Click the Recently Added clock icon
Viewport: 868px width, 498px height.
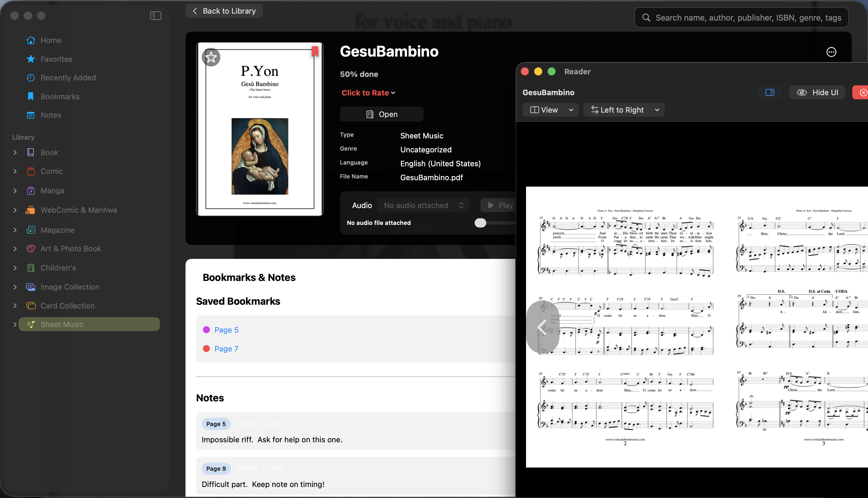pyautogui.click(x=31, y=78)
